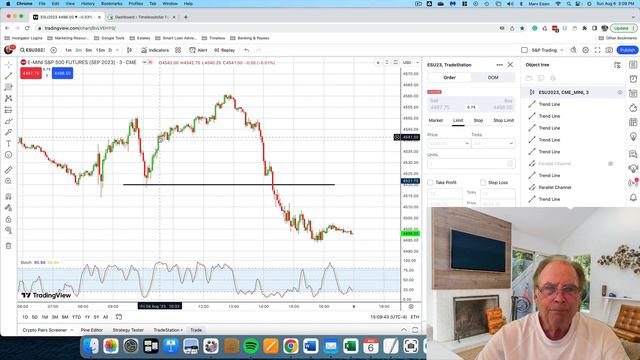Close the TradeStation order panel

tap(510, 65)
